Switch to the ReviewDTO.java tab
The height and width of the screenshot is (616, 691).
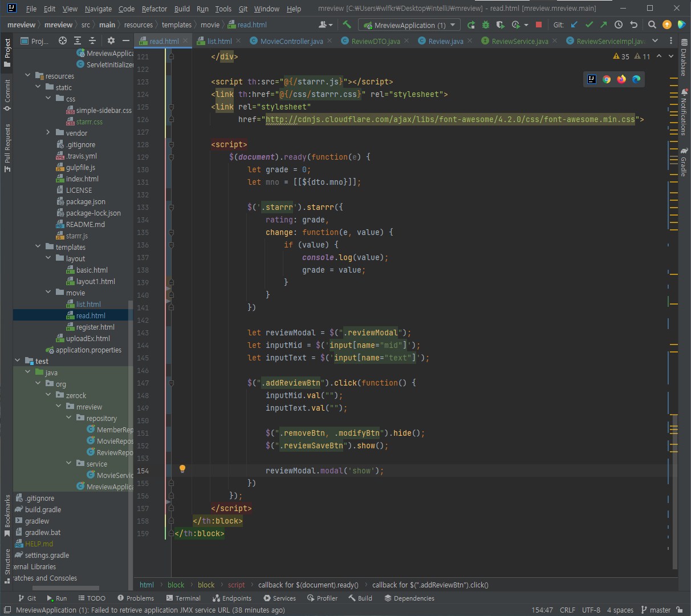tap(376, 41)
